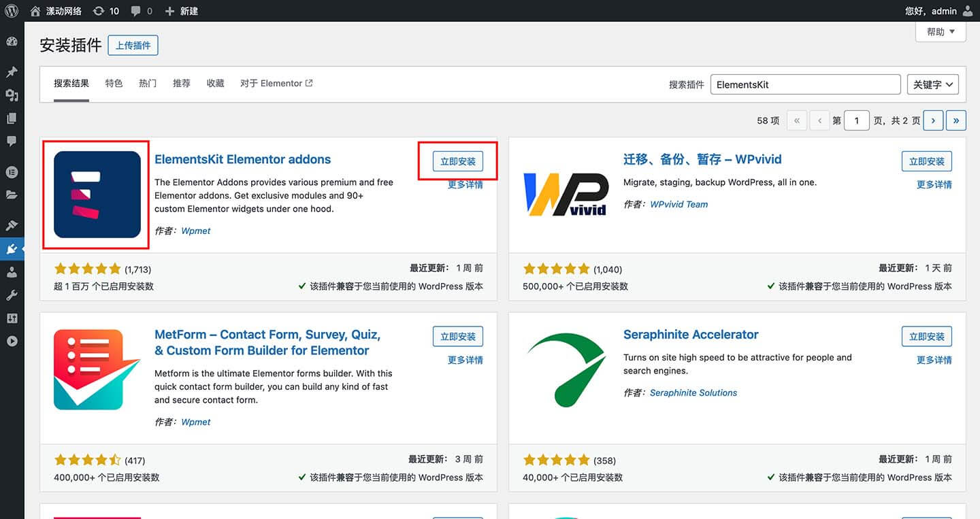Open 迁移、备份、暂存 – WPvivid title link
The width and height of the screenshot is (980, 519).
(702, 159)
